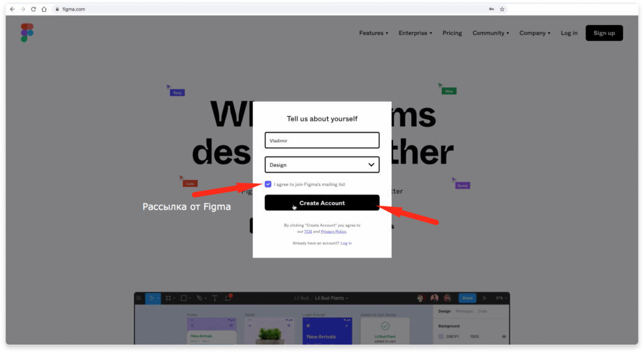The width and height of the screenshot is (644, 353).
Task: Click the Log in link in the dialog
Action: 346,243
